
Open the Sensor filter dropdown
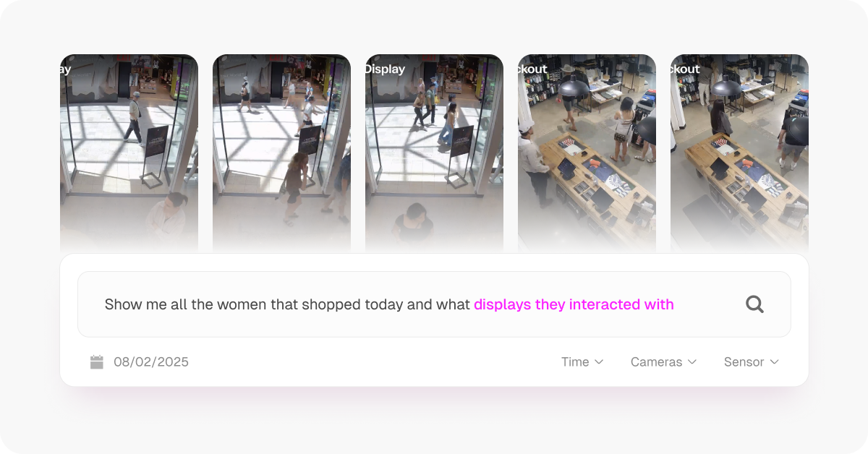[752, 362]
